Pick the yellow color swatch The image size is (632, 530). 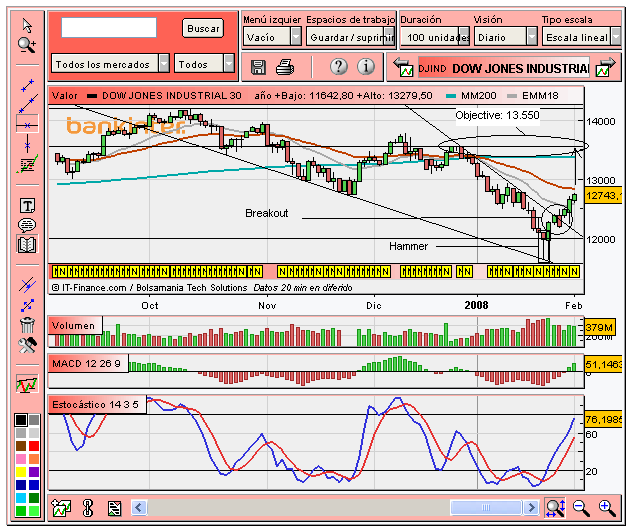(21, 472)
